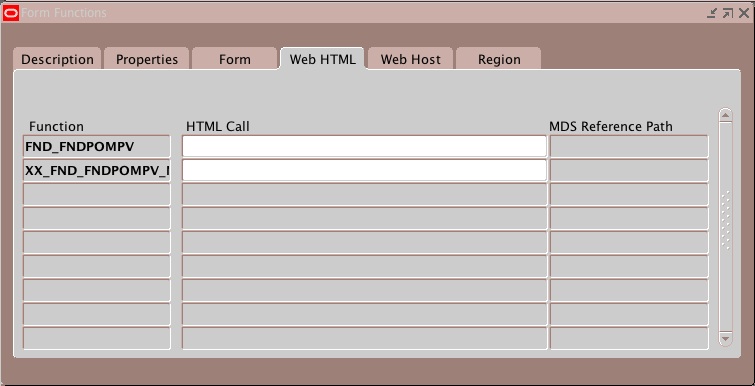
Task: Click MDS Reference Path field for XX_FND_FNDPOMPV row
Action: 629,170
